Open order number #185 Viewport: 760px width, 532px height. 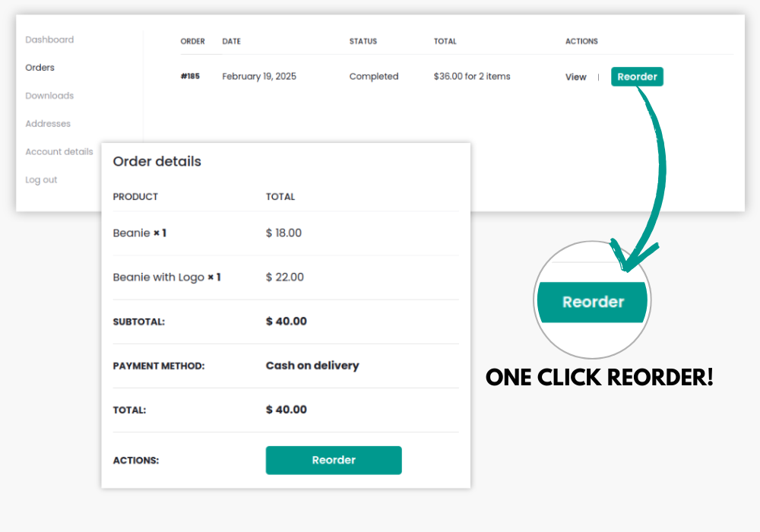tap(190, 76)
